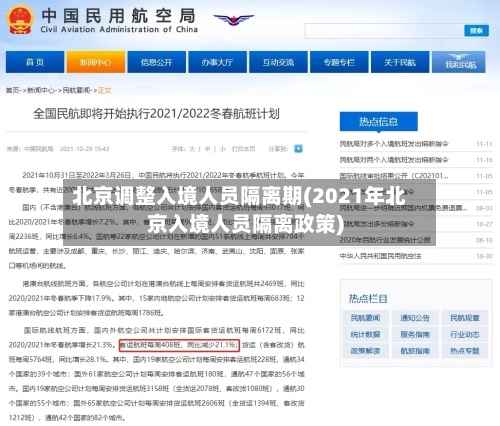Click 航旅指南 in 热点栏目 panel
The image size is (500, 426).
point(415,351)
